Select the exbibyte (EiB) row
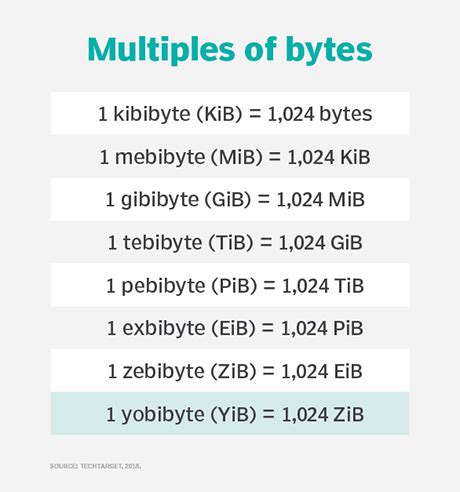 click(230, 328)
